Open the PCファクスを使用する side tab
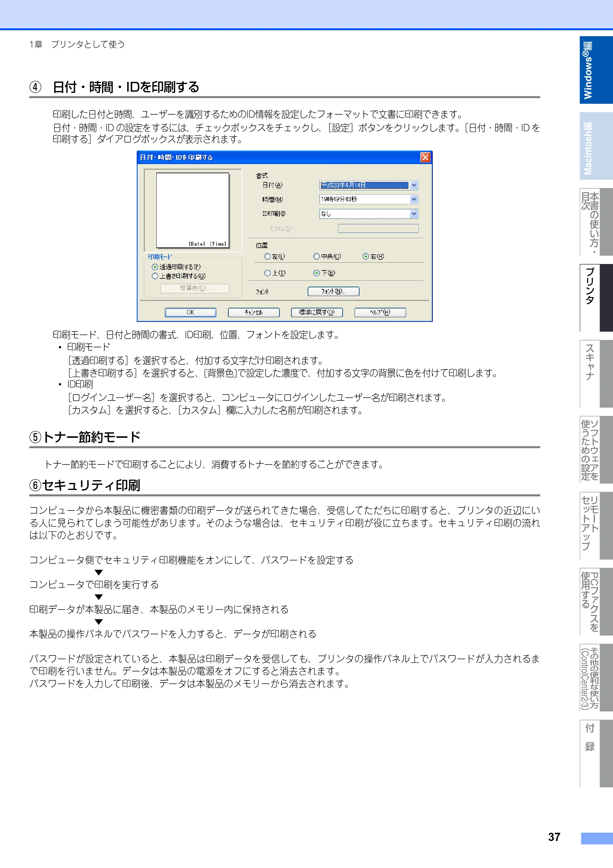613x868 pixels. point(596,602)
